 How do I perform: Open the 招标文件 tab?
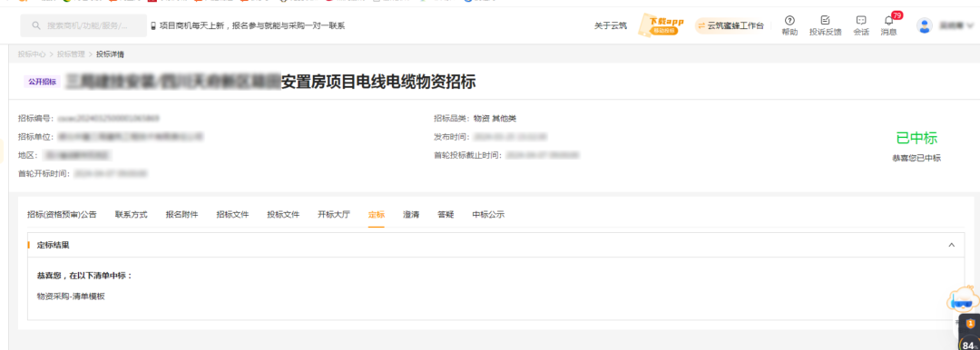232,214
